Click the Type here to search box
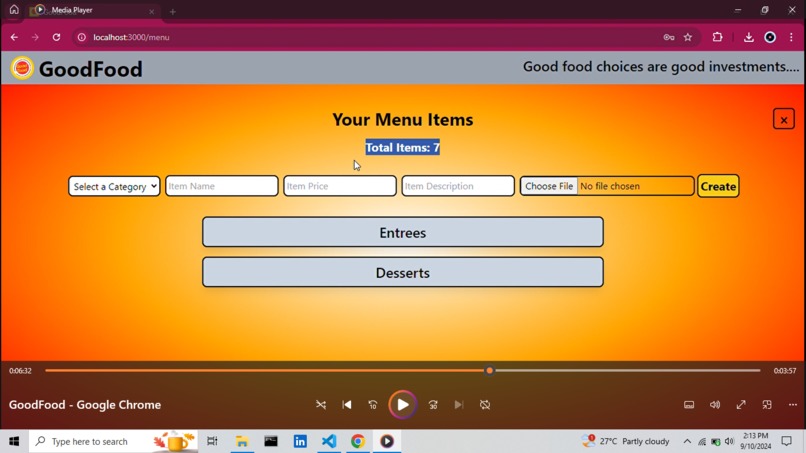The image size is (806, 453). 113,441
